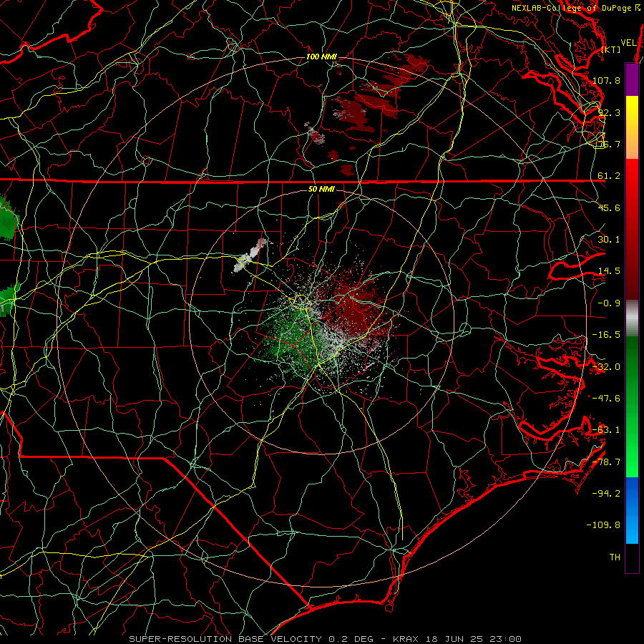Click the Super-Resolution Base Velocity caption
Screen dimensions: 644x644
click(x=326, y=639)
